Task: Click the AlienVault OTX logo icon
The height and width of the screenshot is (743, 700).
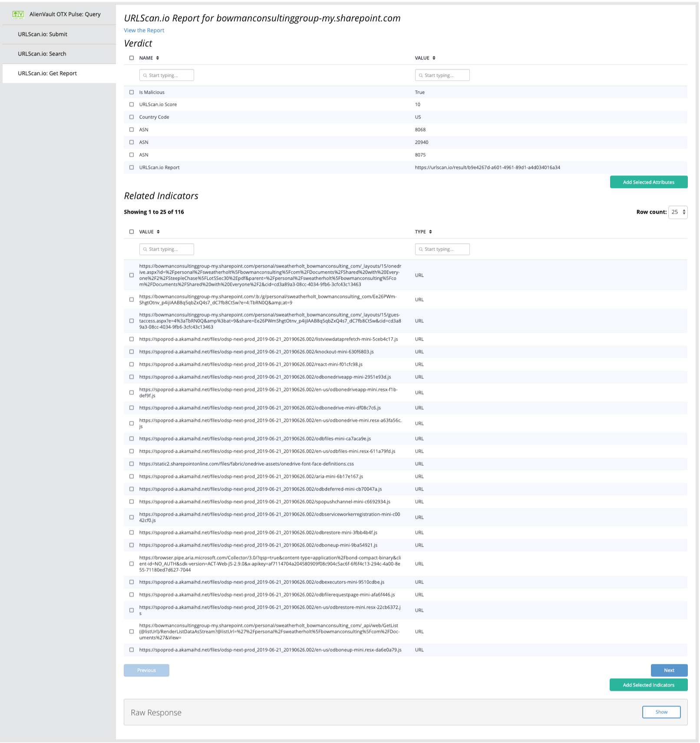Action: point(18,14)
